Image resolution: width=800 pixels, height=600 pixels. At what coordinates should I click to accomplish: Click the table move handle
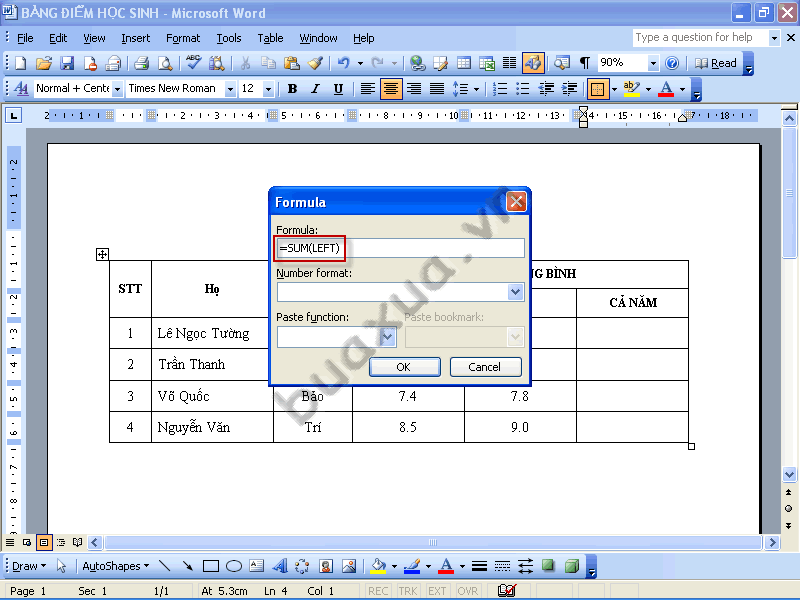(x=102, y=254)
